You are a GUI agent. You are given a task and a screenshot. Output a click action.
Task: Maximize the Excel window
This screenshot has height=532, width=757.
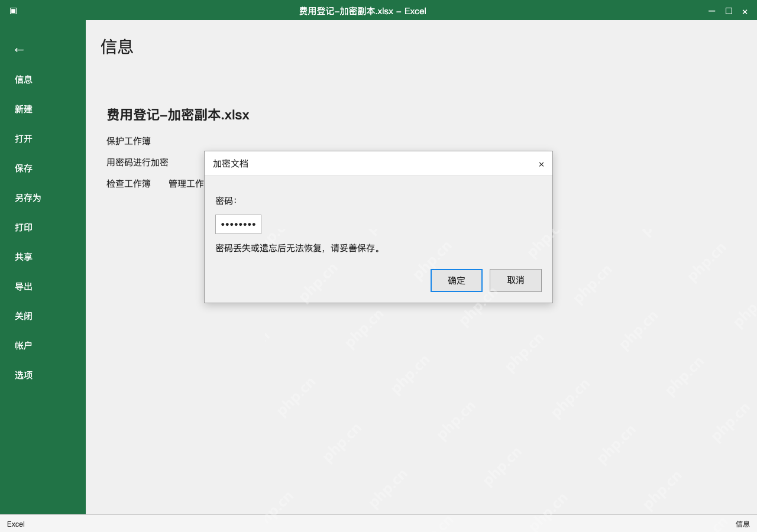[729, 11]
